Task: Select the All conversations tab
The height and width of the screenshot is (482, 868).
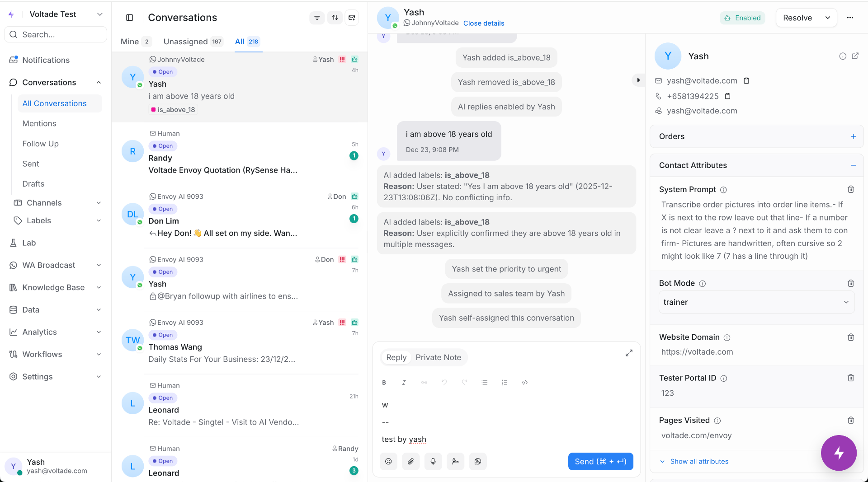Action: tap(247, 42)
